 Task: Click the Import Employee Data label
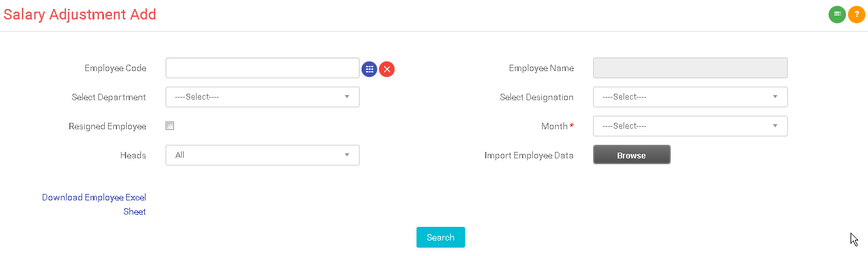tap(529, 156)
